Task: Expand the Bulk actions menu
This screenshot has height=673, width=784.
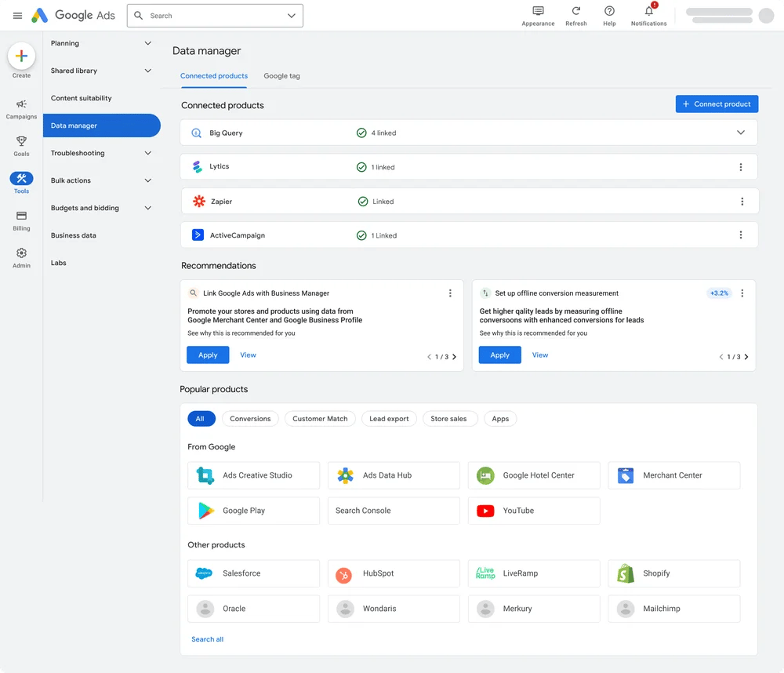Action: pos(148,180)
